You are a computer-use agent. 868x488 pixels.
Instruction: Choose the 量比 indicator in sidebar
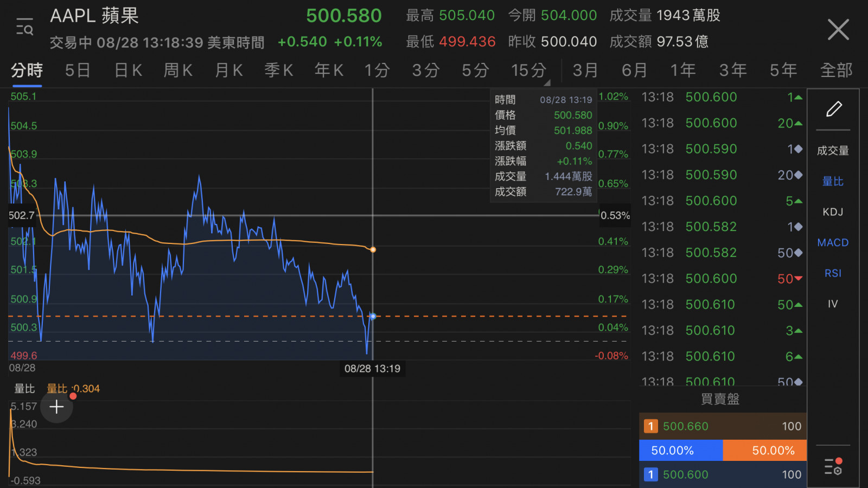(833, 182)
